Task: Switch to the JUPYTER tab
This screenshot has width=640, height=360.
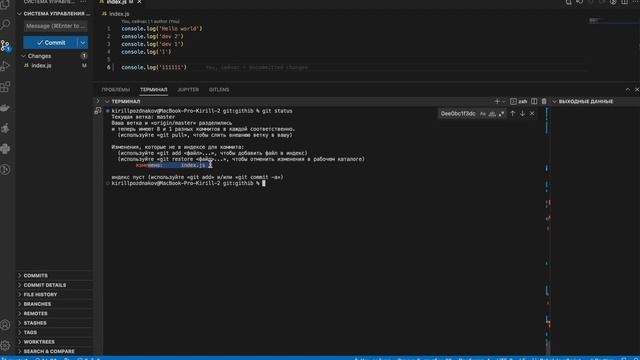Action: 188,89
